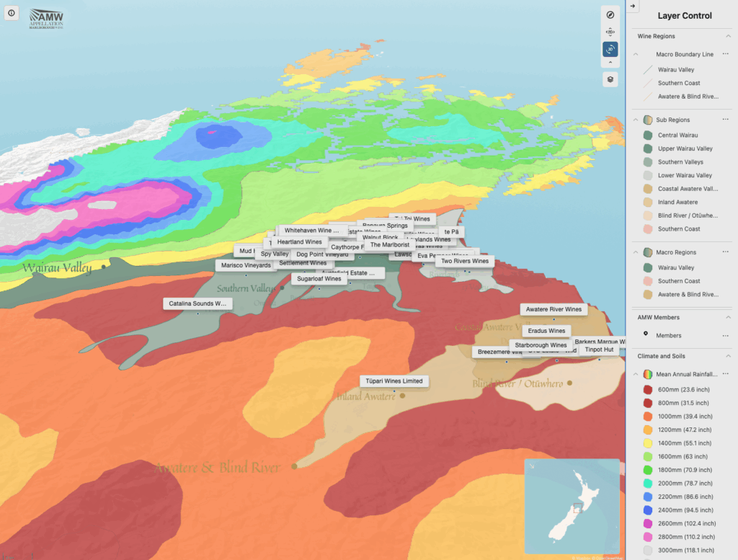Open the Tūpari Wines Limited label
Viewport: 738px width, 560px height.
coord(394,381)
